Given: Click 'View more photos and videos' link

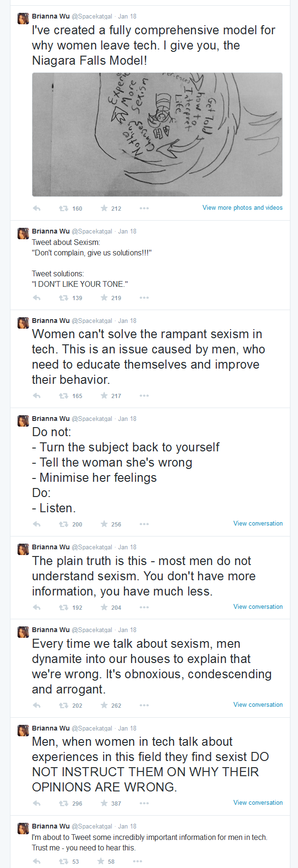Looking at the screenshot, I should pyautogui.click(x=242, y=208).
